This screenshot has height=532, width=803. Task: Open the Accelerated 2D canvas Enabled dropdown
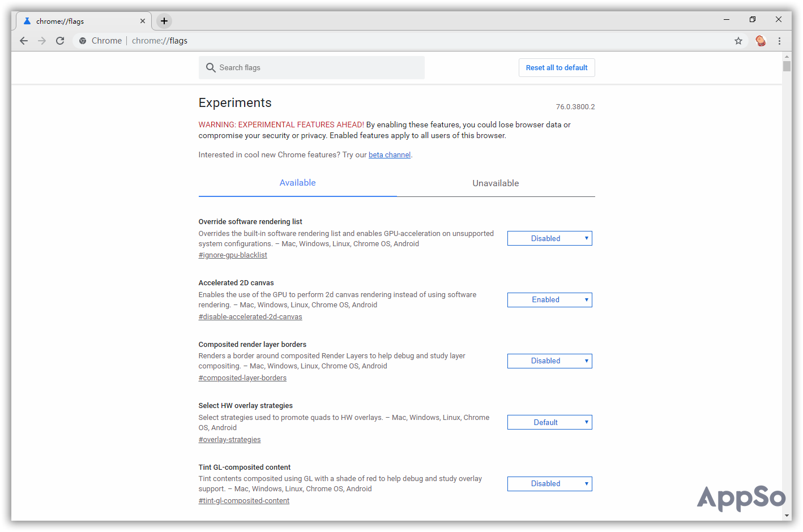tap(550, 300)
